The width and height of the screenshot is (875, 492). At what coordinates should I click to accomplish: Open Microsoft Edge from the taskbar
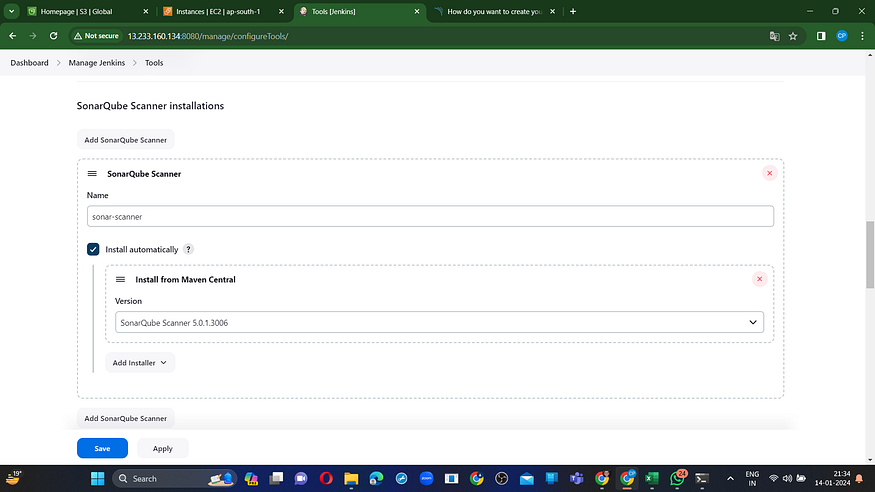tap(376, 479)
